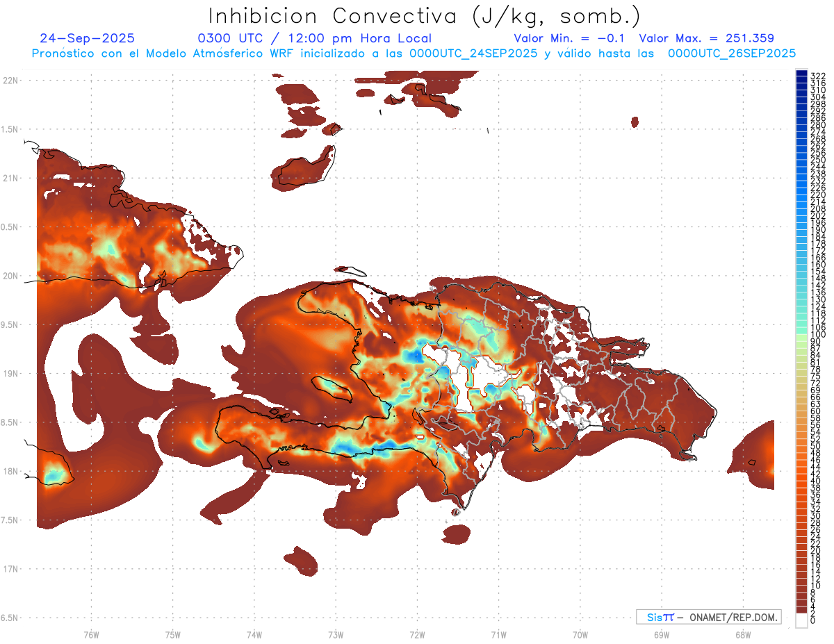
Task: Click the '8.5N' latitude label
Action: tap(10, 422)
